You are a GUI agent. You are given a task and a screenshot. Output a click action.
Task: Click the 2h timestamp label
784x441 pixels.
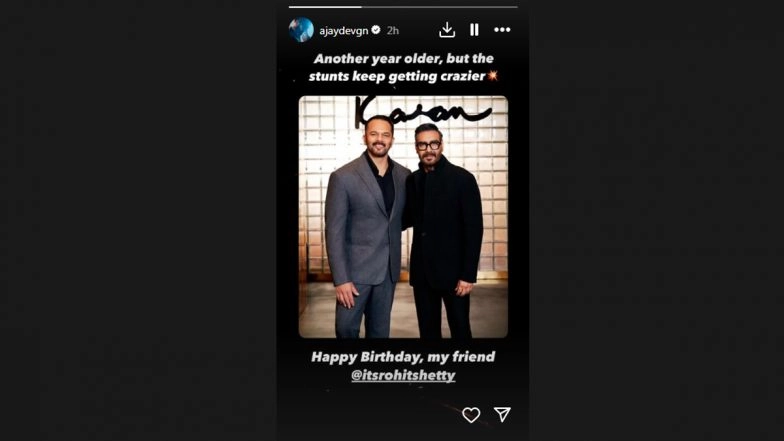tap(392, 30)
